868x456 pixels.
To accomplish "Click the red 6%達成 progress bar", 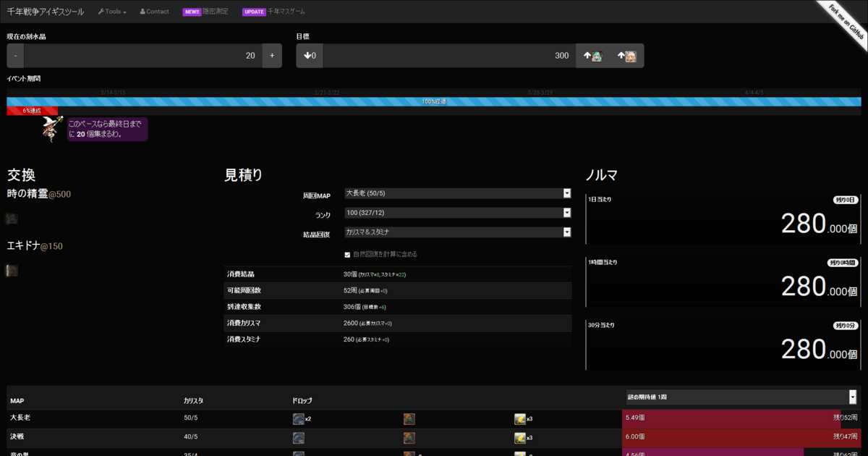I will (x=33, y=111).
